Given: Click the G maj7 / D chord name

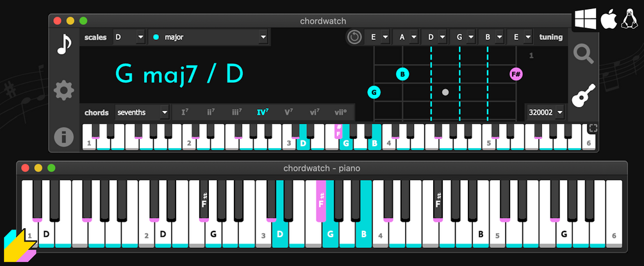Looking at the screenshot, I should pyautogui.click(x=179, y=74).
